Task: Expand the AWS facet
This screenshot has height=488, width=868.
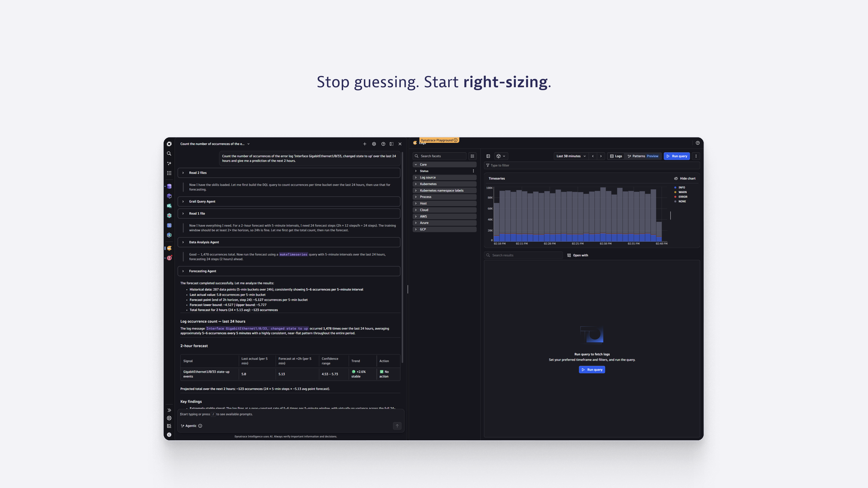Action: click(444, 217)
